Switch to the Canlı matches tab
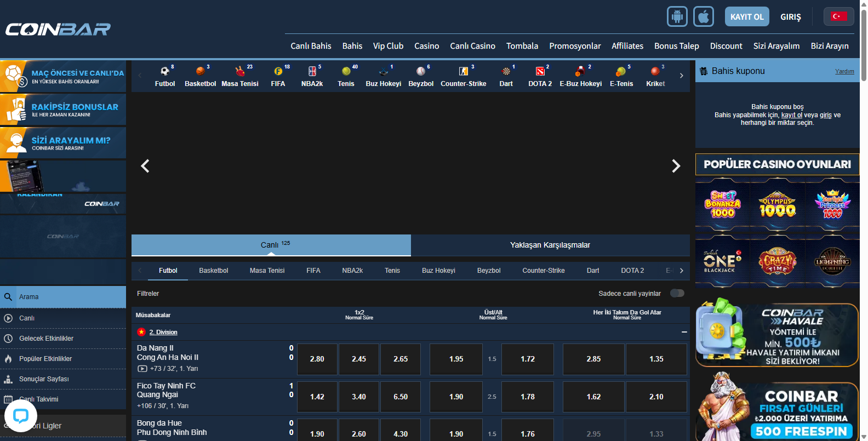868x441 pixels. (271, 245)
